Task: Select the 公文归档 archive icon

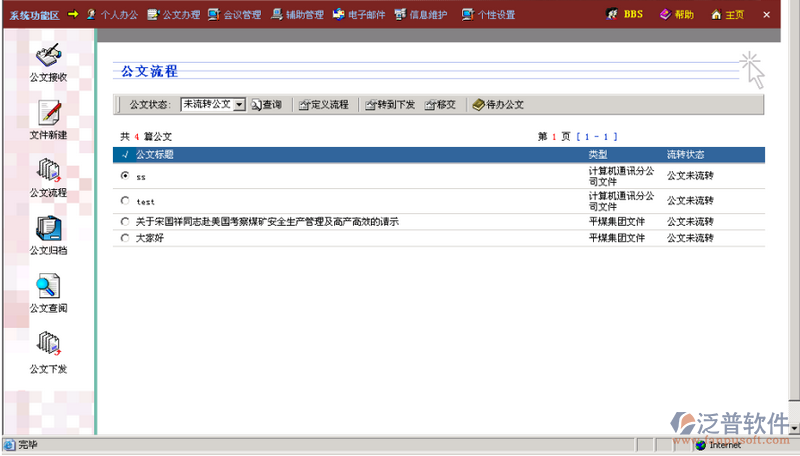Action: pos(48,228)
